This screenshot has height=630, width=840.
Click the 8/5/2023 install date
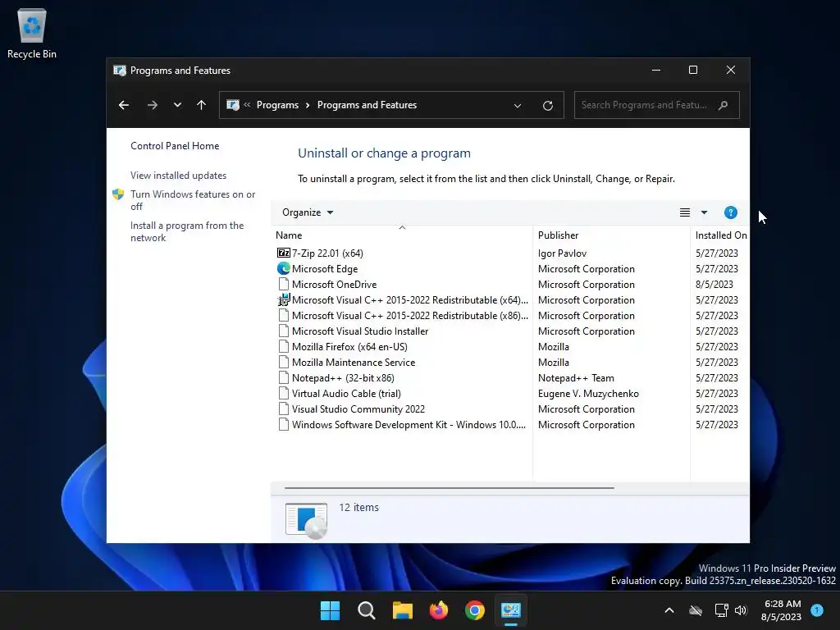(x=714, y=285)
